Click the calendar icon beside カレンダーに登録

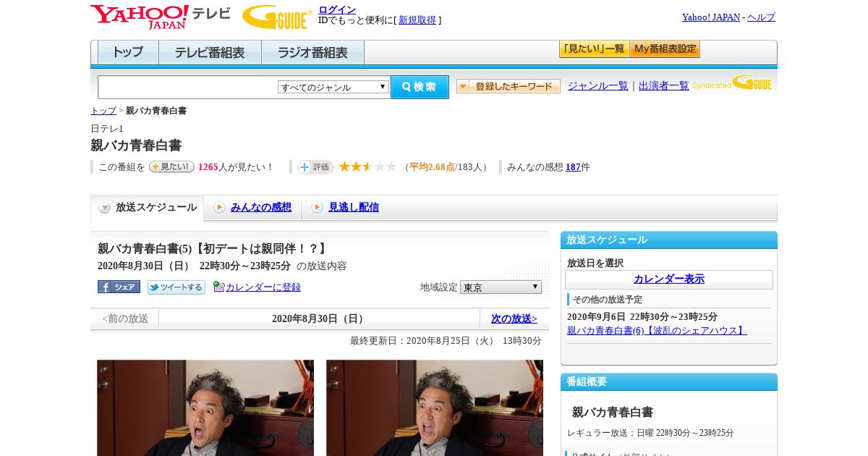tap(218, 287)
